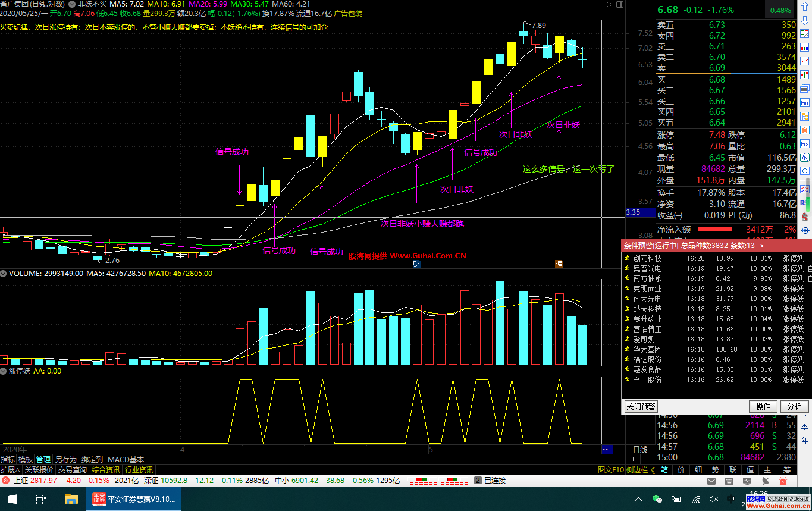Open the 行业资讯 tab
812x511 pixels.
pyautogui.click(x=139, y=470)
